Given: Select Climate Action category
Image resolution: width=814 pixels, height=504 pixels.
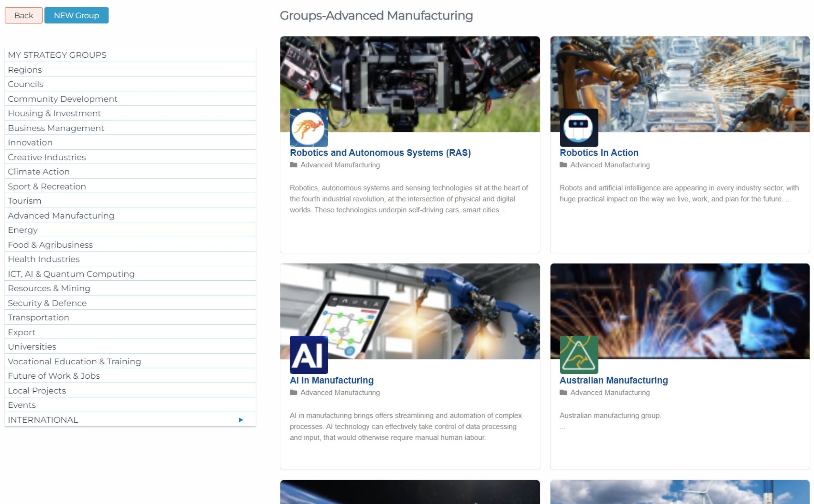Looking at the screenshot, I should (130, 172).
